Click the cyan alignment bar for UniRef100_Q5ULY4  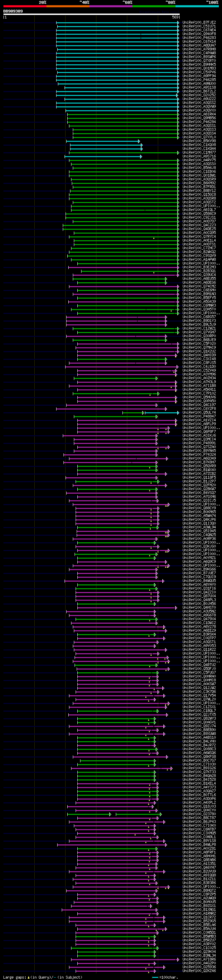162,413
